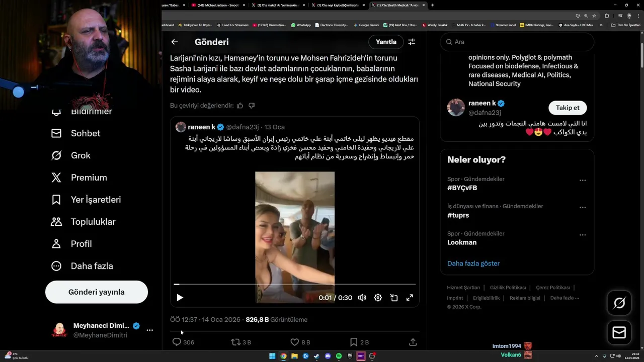Open Premium in sidebar

pyautogui.click(x=79, y=177)
